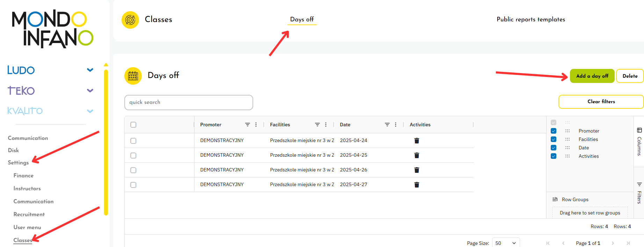Click into the quick search field

(189, 102)
